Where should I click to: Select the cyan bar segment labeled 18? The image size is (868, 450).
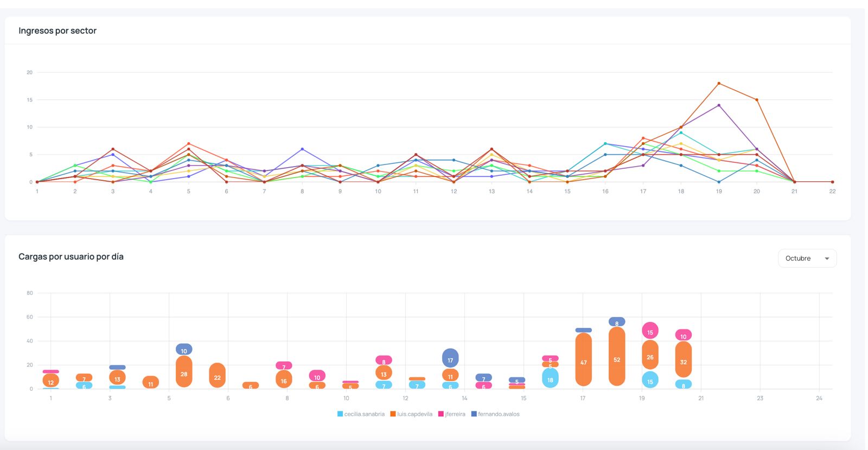coord(550,378)
